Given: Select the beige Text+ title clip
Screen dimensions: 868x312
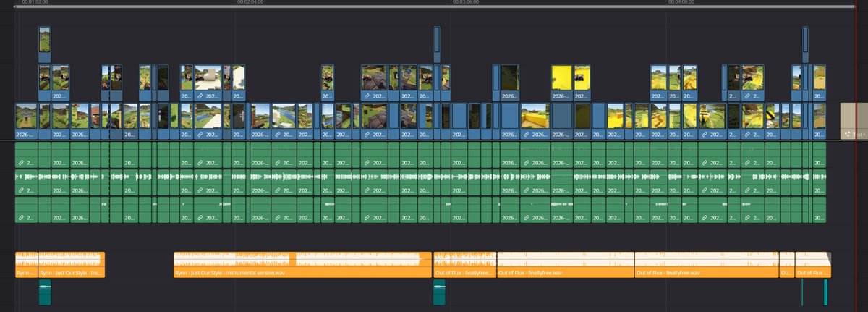Looking at the screenshot, I should point(853,121).
